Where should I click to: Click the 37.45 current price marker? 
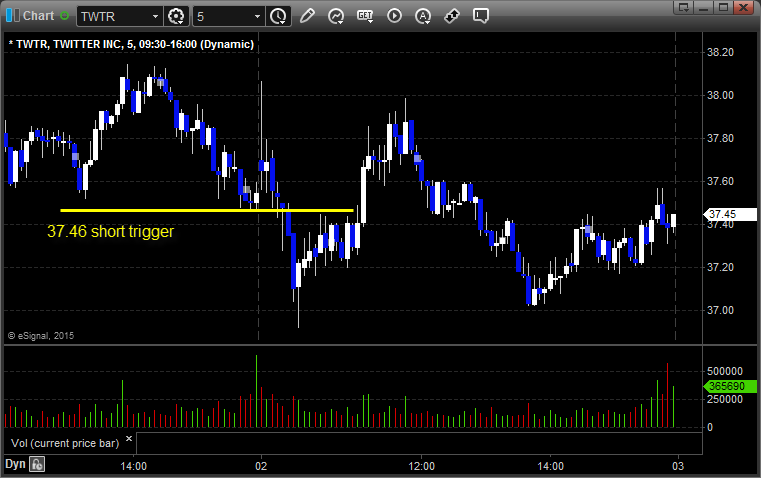[730, 214]
